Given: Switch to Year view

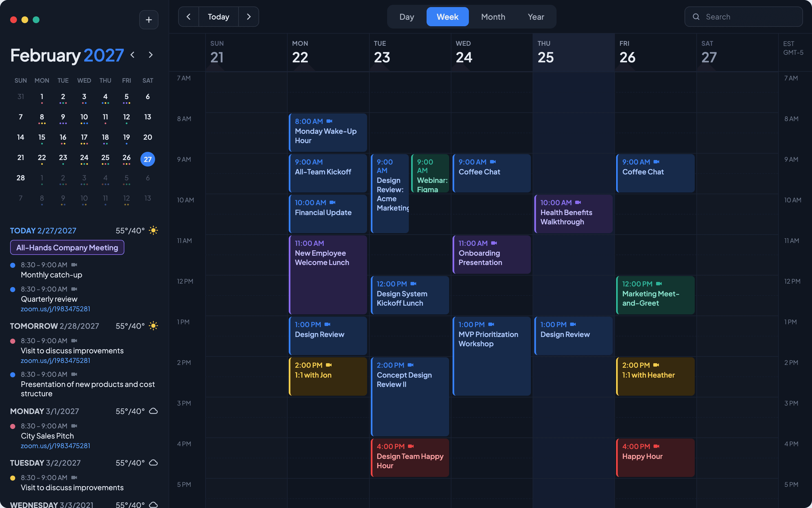Looking at the screenshot, I should pyautogui.click(x=536, y=17).
